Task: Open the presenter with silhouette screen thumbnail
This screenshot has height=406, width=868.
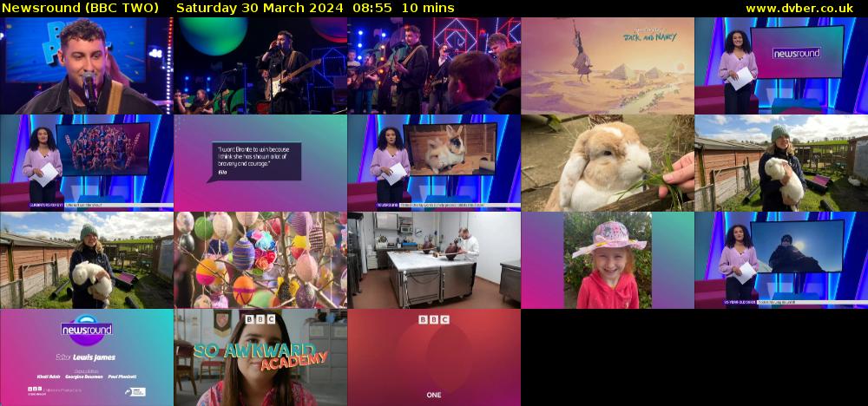Action: [782, 260]
